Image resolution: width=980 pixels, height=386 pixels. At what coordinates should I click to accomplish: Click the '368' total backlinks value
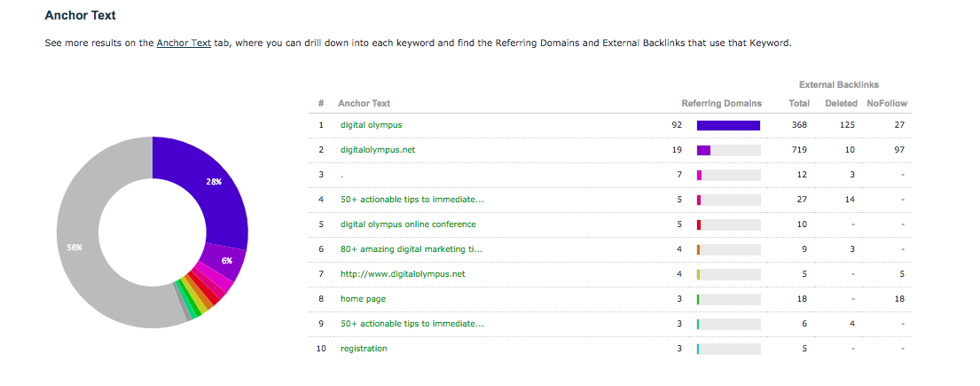pyautogui.click(x=799, y=125)
